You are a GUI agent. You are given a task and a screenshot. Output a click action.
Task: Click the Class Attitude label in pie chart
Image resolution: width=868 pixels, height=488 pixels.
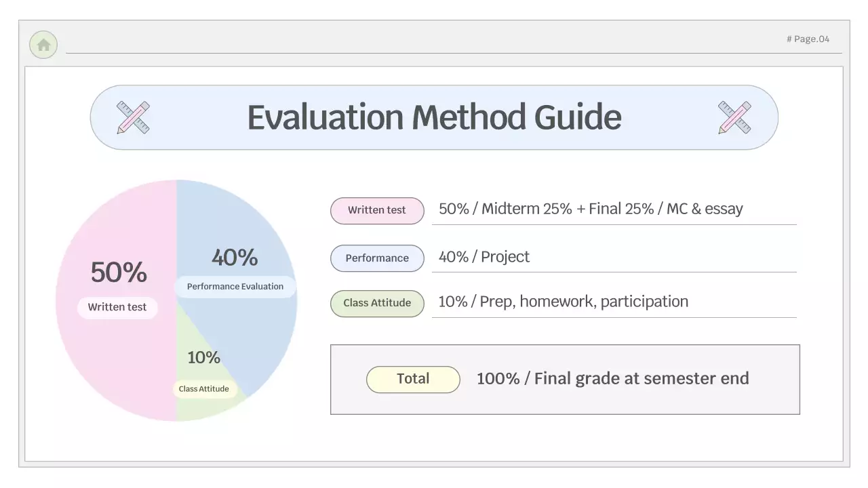tap(203, 389)
